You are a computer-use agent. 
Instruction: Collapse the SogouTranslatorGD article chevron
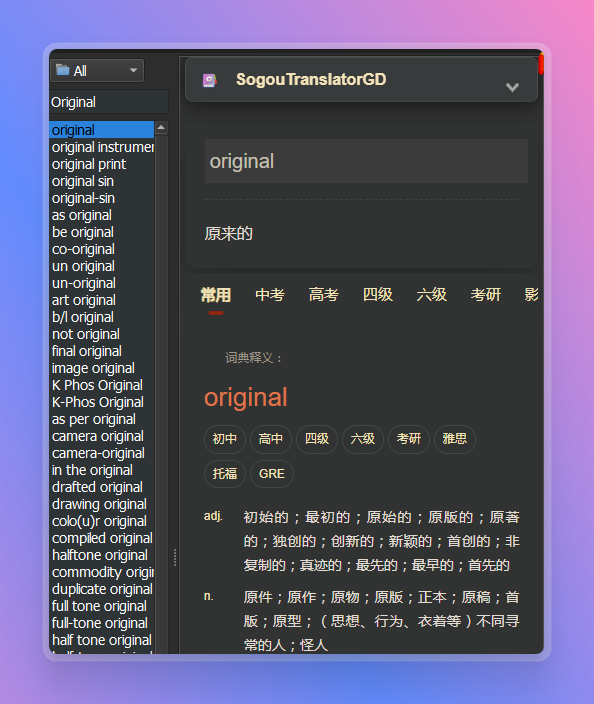(x=512, y=87)
